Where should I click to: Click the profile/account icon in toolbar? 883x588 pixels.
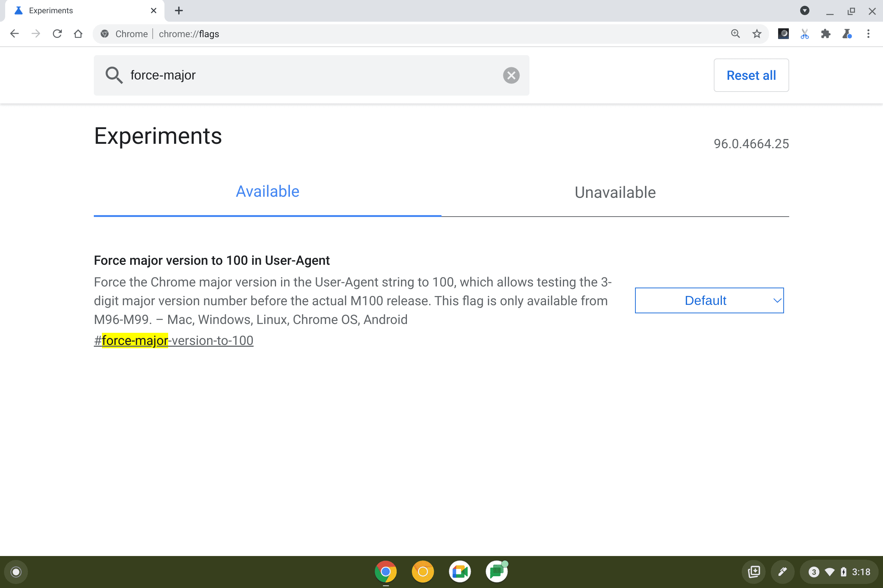tap(783, 33)
